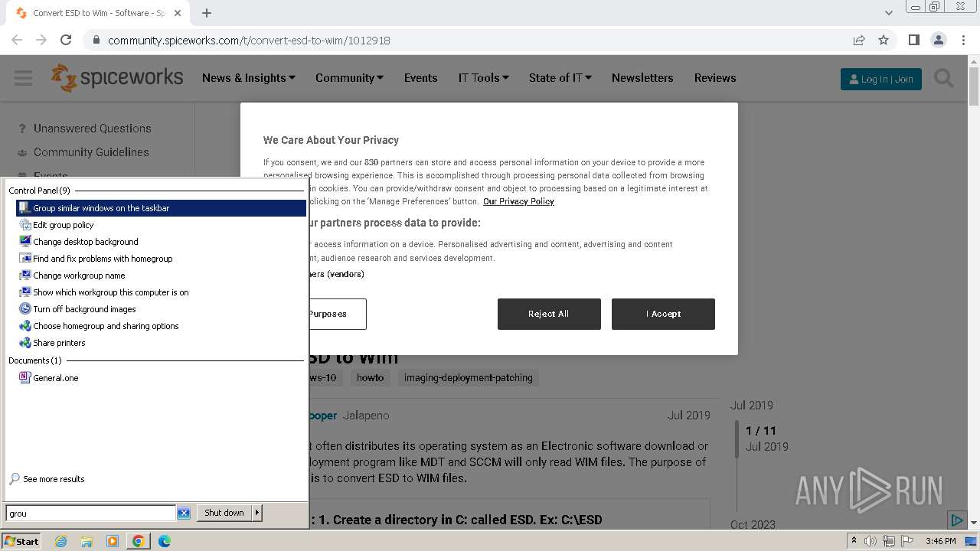Open the Spiceworks hamburger menu

coord(23,78)
